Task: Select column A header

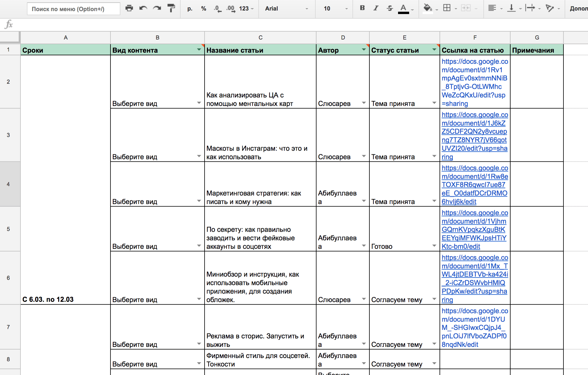Action: (x=65, y=37)
